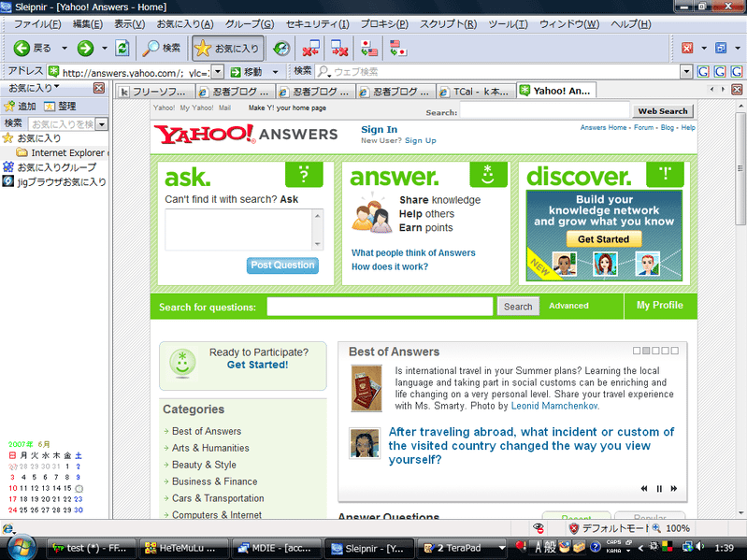This screenshot has height=560, width=747.
Task: Open the Arts & Humanities category
Action: (x=210, y=448)
